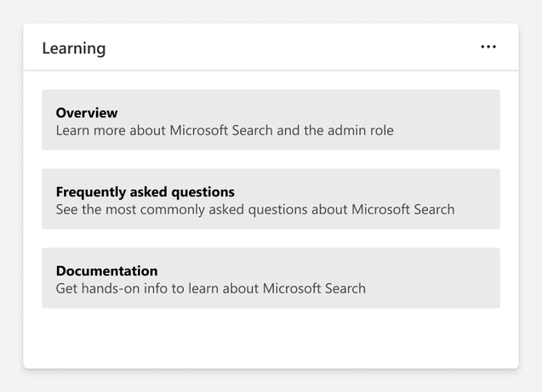Open the Overview tile

[x=271, y=120]
